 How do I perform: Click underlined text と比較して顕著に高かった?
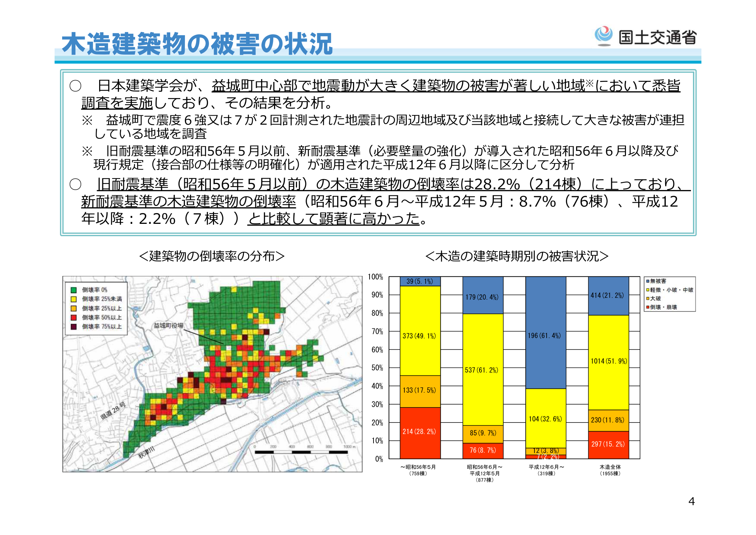[334, 218]
